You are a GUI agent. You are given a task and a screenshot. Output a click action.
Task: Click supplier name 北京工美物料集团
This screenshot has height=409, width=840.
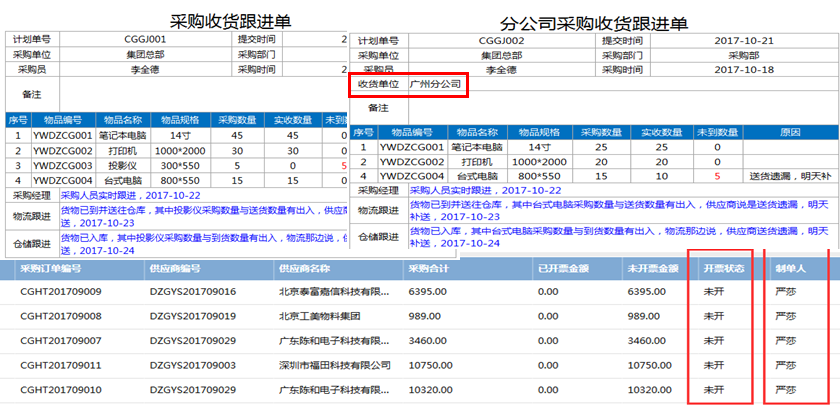click(x=319, y=316)
